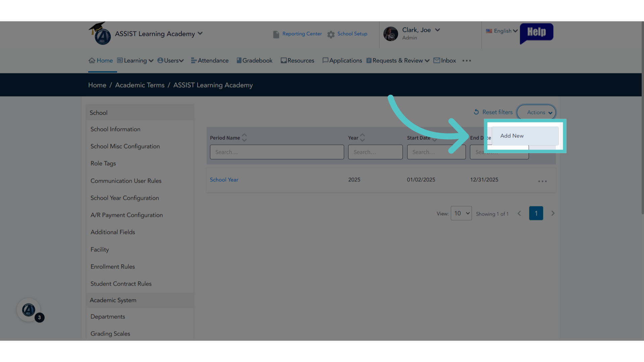Expand the Users menu
This screenshot has width=644, height=362.
[x=170, y=60]
